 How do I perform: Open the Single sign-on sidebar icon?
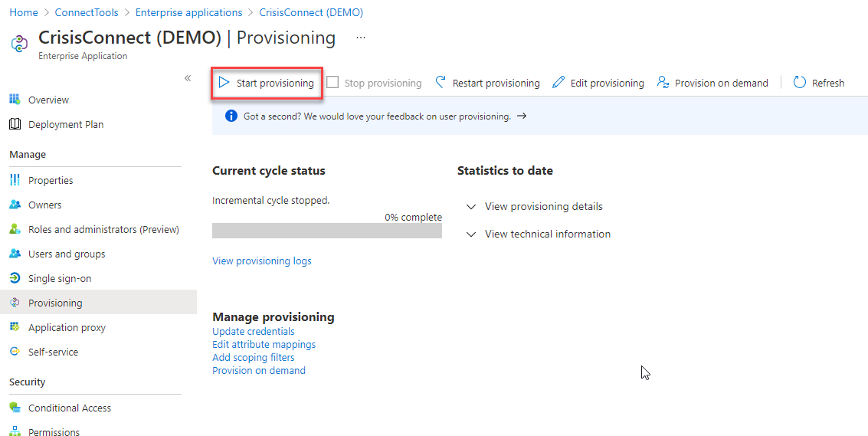pyautogui.click(x=15, y=278)
